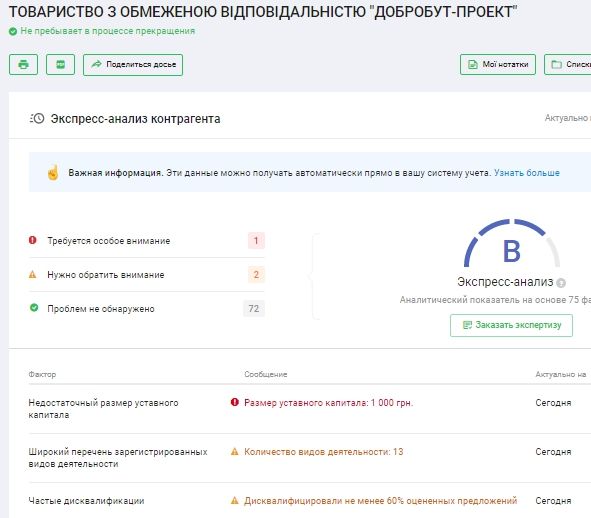
Task: Click the clock icon by 'Экспресс-анализ контрагента'
Action: pyautogui.click(x=37, y=118)
